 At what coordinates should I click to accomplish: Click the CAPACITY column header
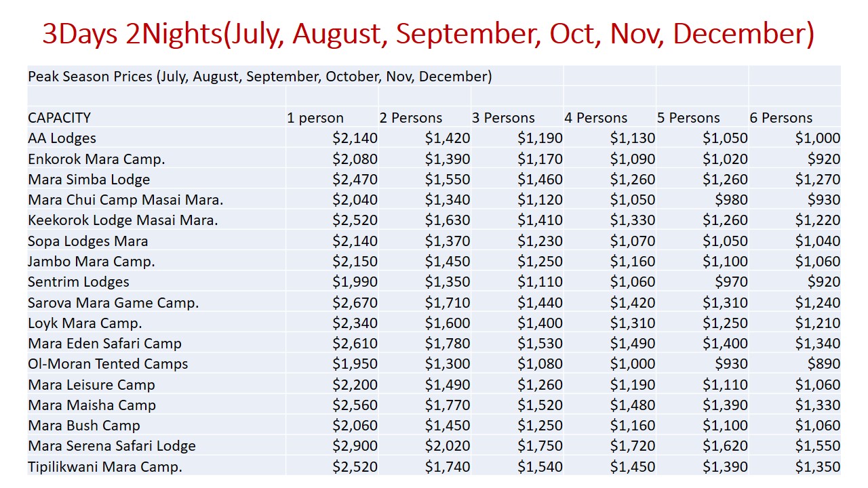59,118
